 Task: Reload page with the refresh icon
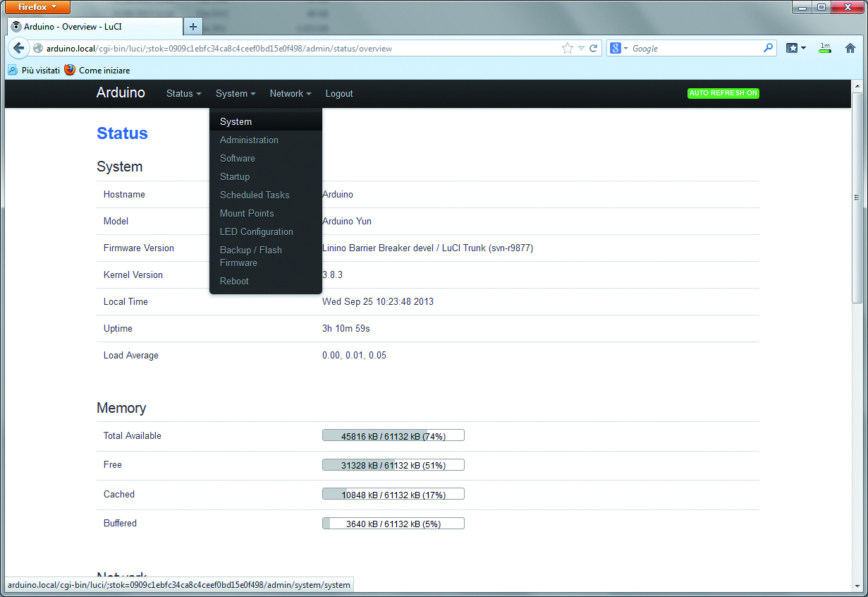coord(594,49)
